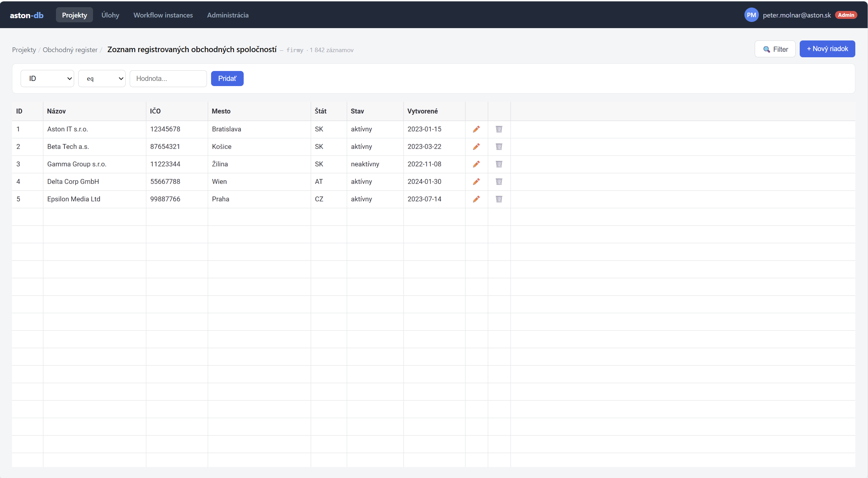Image resolution: width=868 pixels, height=478 pixels.
Task: Toggle the Filter button
Action: tap(775, 49)
